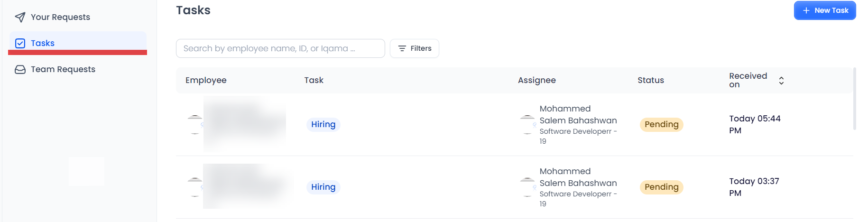Click the first row employee avatar
868x222 pixels.
[x=195, y=125]
